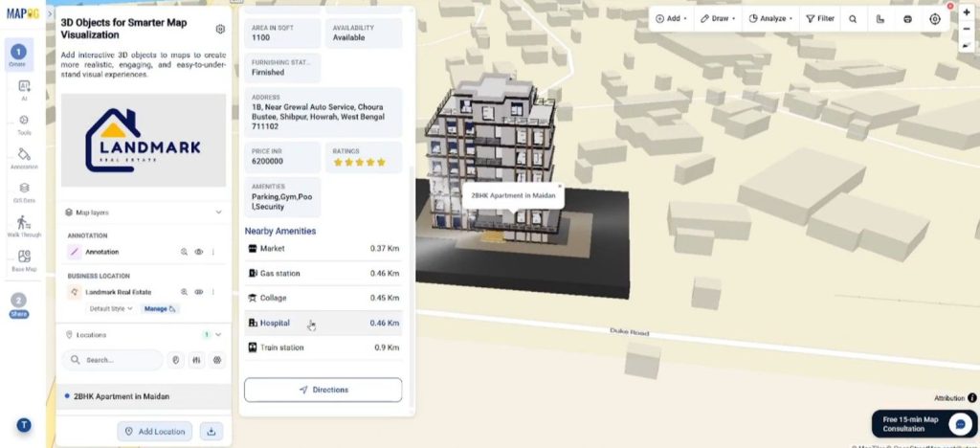Image resolution: width=980 pixels, height=448 pixels.
Task: Click the map tilt control below zoom
Action: tap(967, 45)
